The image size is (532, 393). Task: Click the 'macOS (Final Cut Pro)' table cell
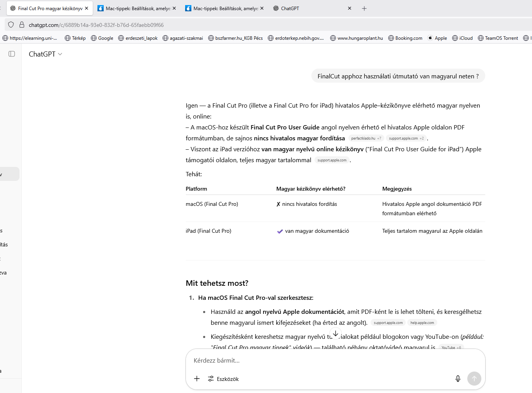coord(212,204)
